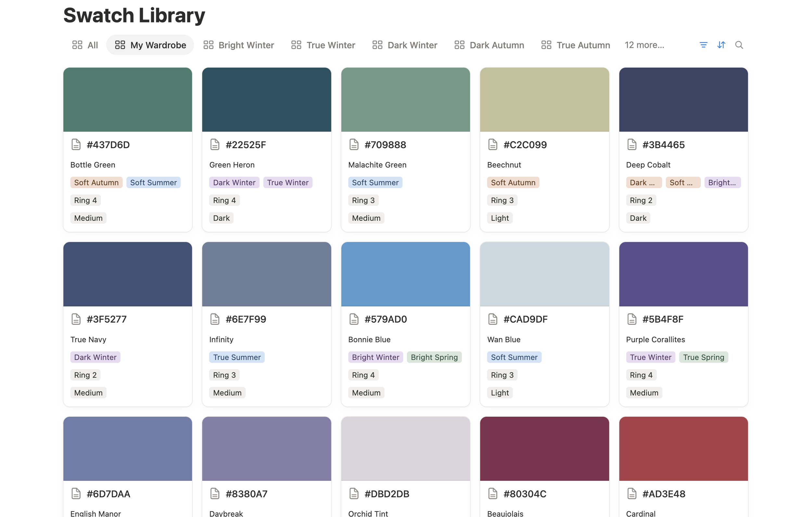The width and height of the screenshot is (812, 517).
Task: Select the Dark Autumn tab
Action: [489, 45]
